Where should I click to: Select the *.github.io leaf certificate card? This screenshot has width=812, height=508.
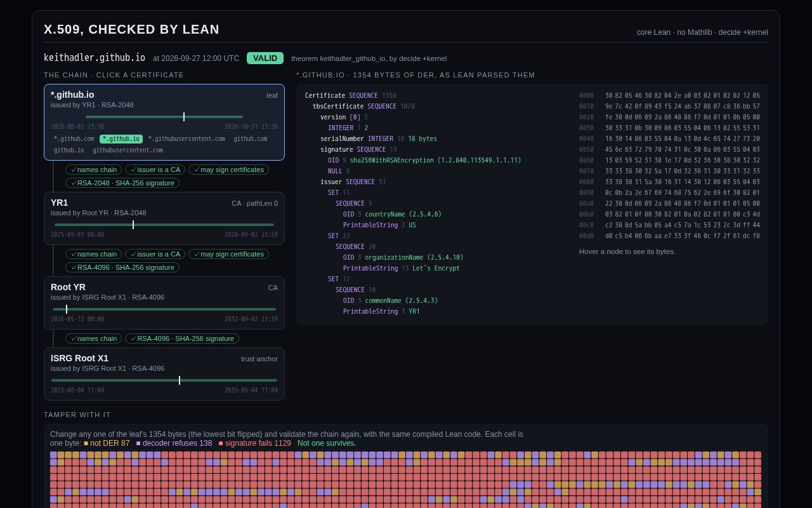coord(164,122)
